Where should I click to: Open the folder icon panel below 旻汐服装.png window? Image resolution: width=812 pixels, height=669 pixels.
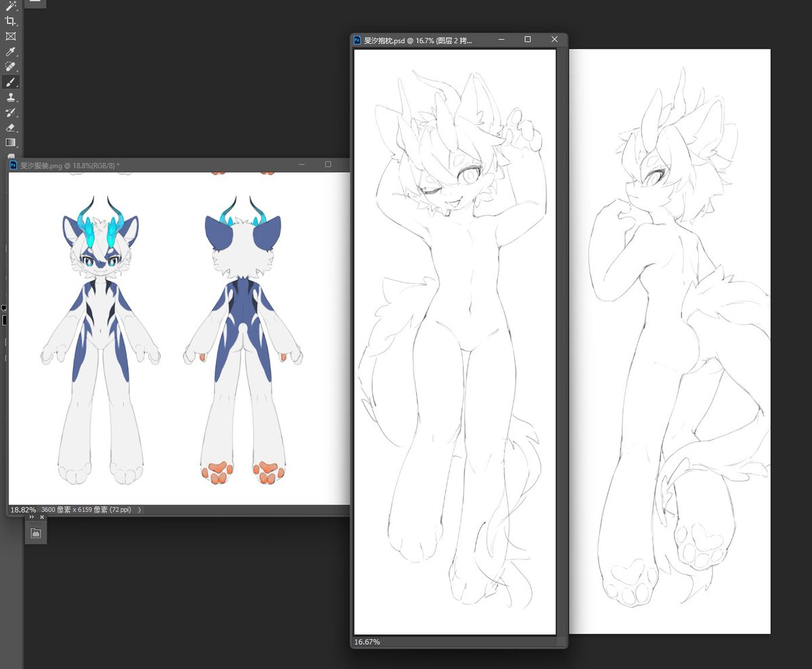click(x=36, y=534)
